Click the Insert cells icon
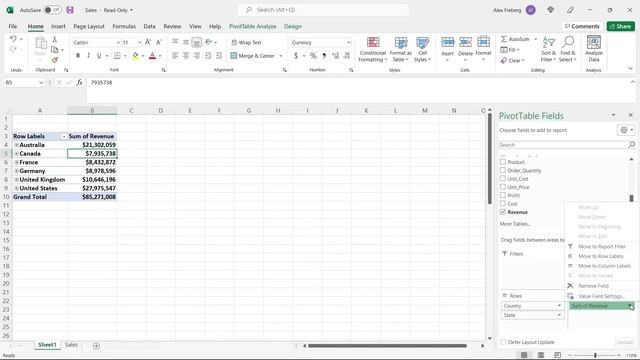This screenshot has height=360, width=640. click(447, 42)
